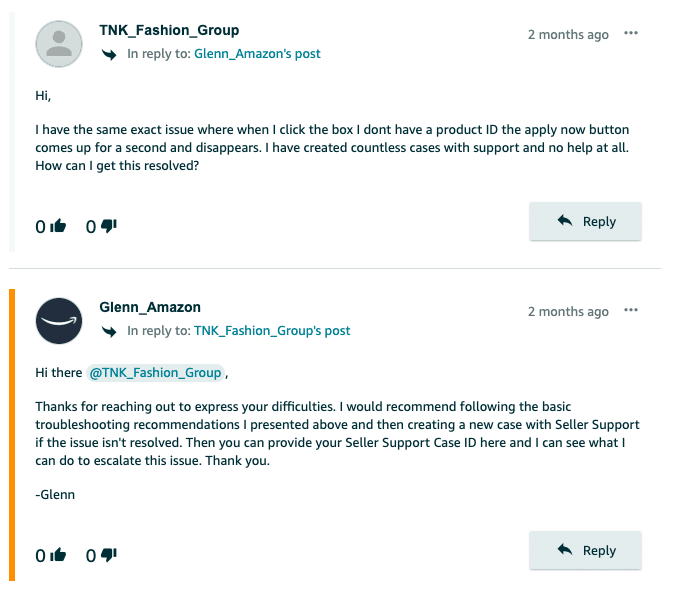Open the "Glenn_Amazon's post" link
The height and width of the screenshot is (594, 674).
257,54
